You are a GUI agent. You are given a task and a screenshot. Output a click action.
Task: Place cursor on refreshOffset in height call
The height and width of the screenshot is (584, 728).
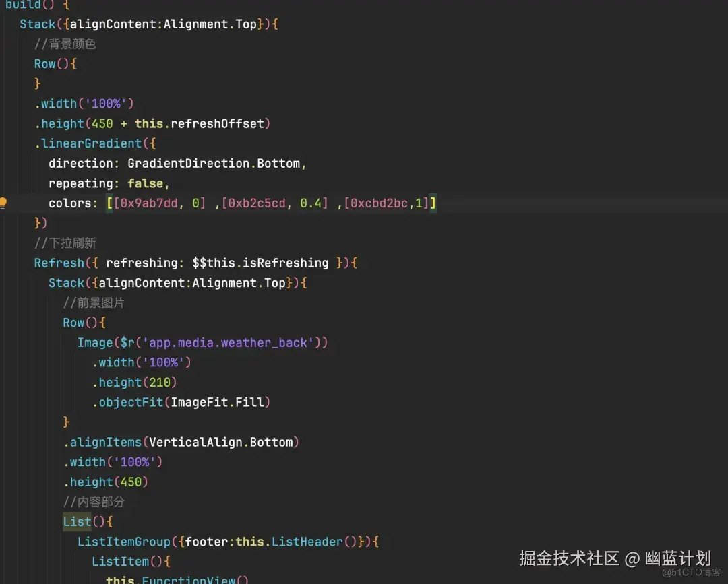coord(217,124)
